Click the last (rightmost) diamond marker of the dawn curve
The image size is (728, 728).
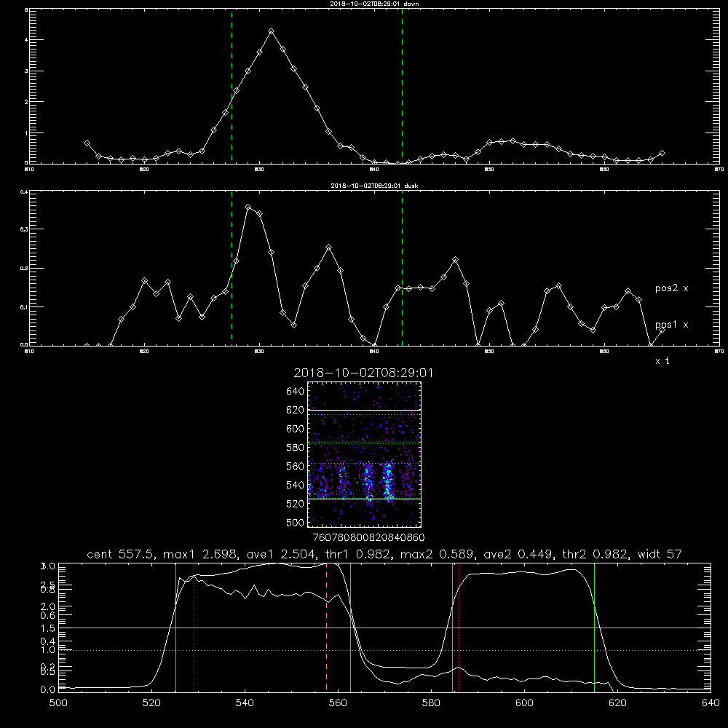click(x=662, y=153)
